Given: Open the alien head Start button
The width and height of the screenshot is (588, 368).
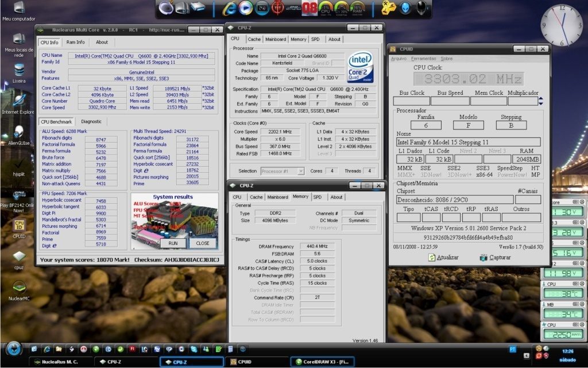Looking at the screenshot, I should [x=14, y=349].
